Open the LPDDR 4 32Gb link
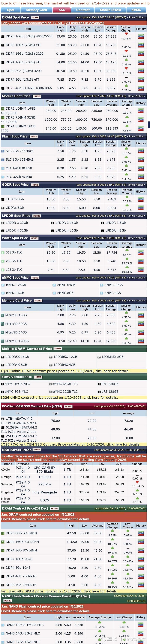This screenshot has height=644, width=150. click(17, 231)
